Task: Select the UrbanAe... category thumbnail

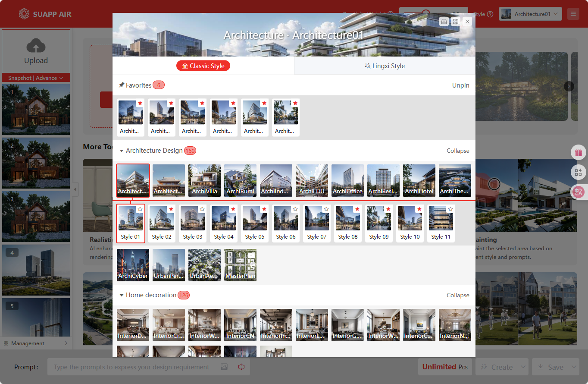Action: pyautogui.click(x=204, y=265)
